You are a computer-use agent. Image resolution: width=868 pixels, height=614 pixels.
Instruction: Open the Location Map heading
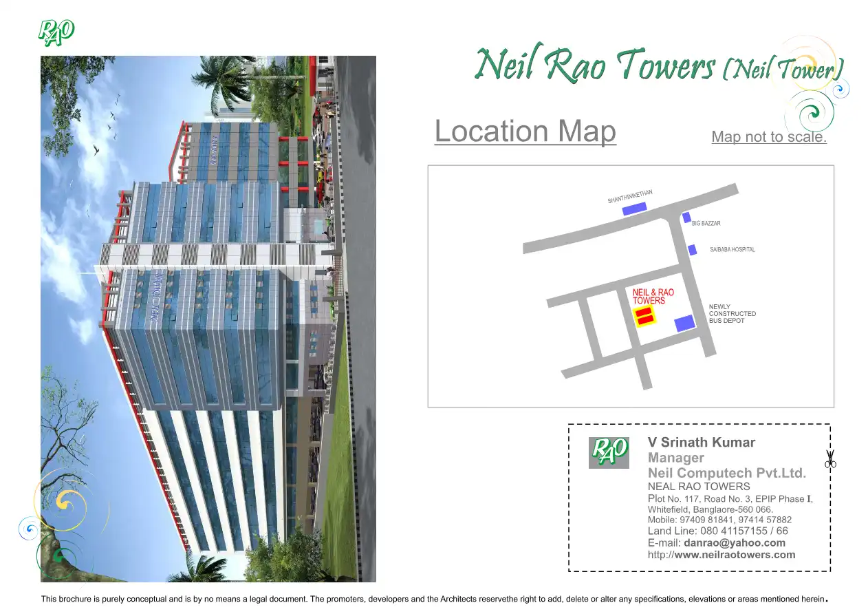(x=525, y=131)
